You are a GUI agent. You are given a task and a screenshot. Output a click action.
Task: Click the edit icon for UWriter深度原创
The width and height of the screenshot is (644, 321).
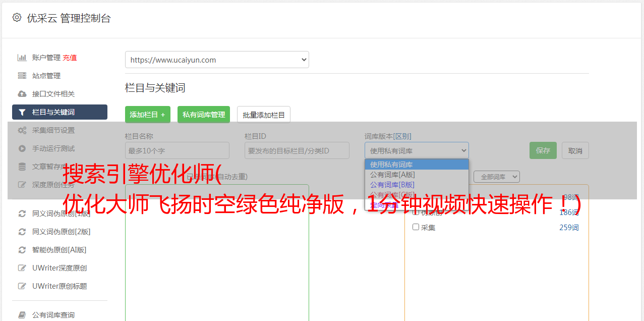pos(22,268)
